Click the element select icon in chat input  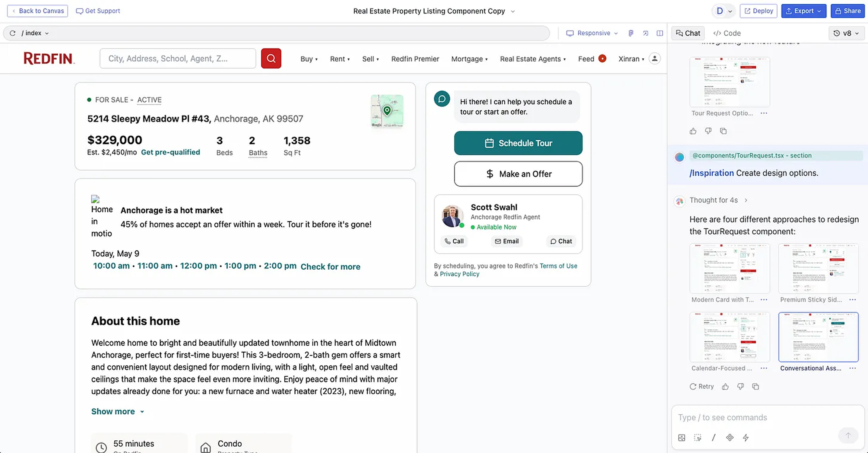coord(698,438)
